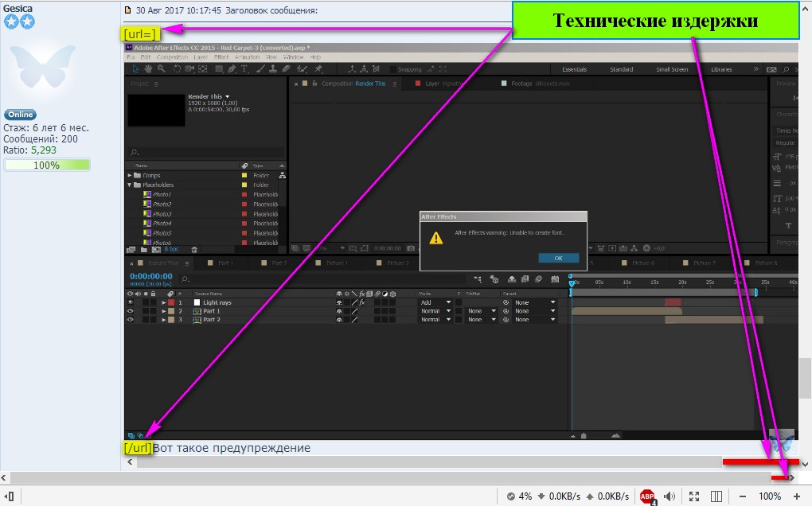The width and height of the screenshot is (812, 506).
Task: Click the split columns icon in status bar
Action: (x=716, y=496)
